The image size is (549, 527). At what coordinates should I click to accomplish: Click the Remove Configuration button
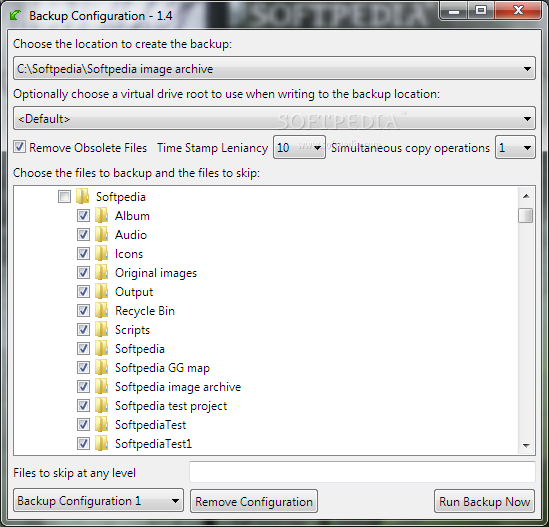[254, 501]
